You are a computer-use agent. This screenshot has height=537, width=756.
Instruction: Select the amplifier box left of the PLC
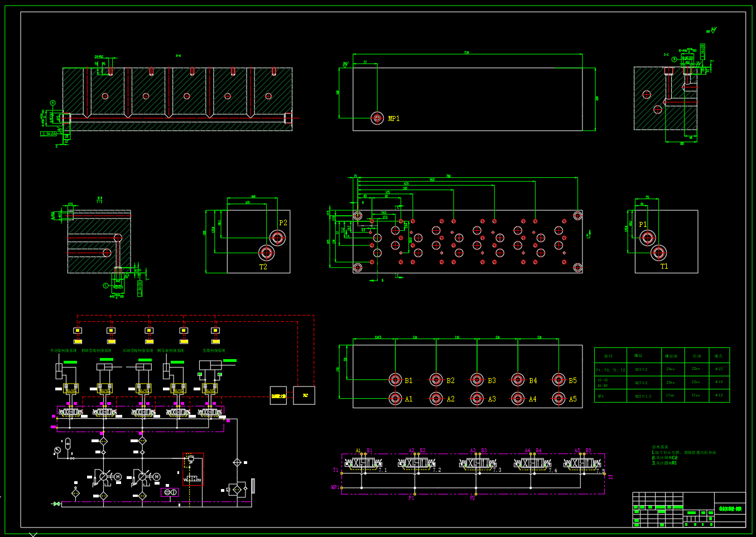(x=278, y=395)
